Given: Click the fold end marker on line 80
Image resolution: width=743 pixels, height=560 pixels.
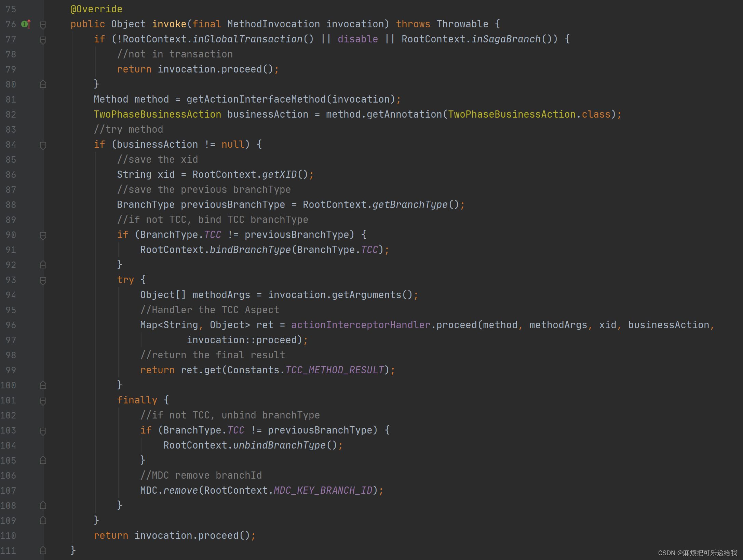Looking at the screenshot, I should [43, 84].
